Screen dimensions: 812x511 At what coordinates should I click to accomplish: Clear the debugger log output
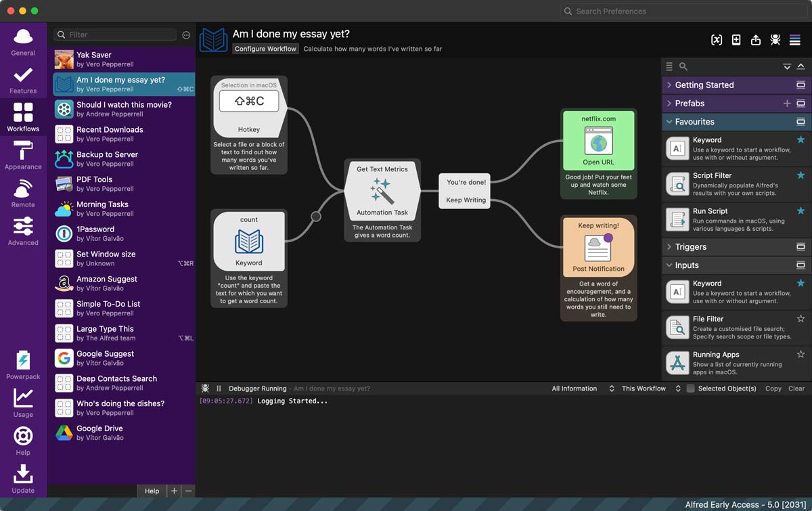[x=797, y=388]
